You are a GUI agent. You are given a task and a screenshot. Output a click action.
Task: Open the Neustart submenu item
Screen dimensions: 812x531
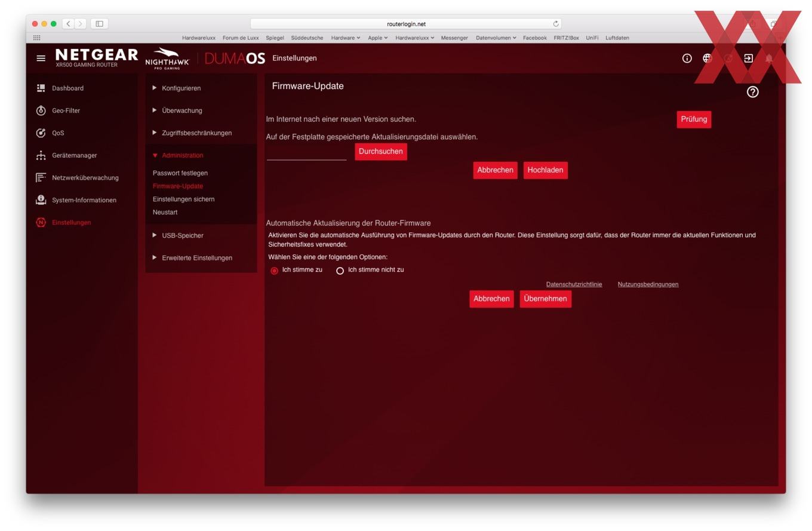(165, 212)
